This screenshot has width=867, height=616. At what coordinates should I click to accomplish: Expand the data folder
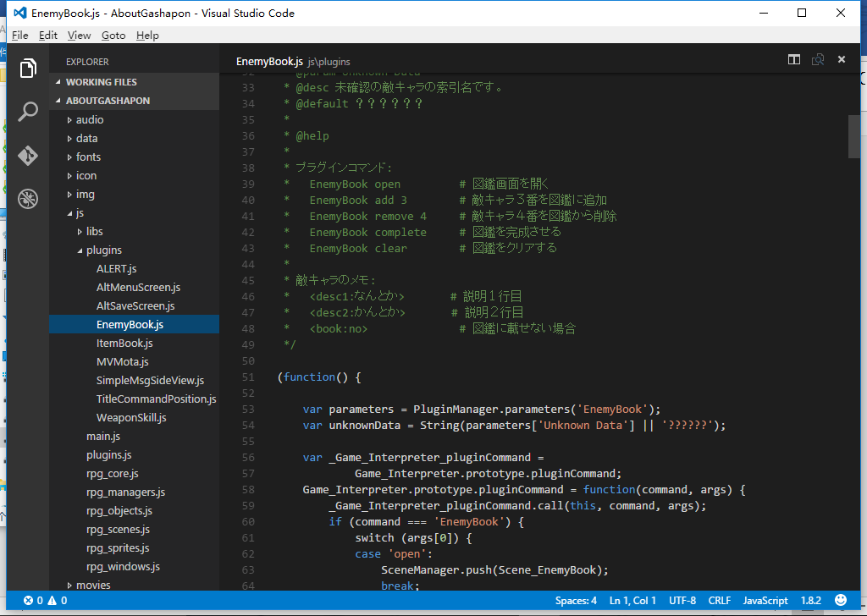[x=69, y=139]
